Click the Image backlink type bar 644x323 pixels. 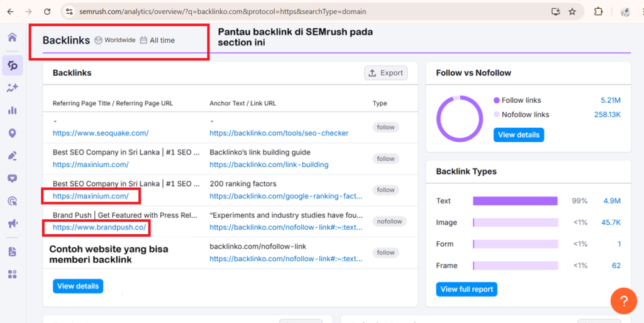click(516, 222)
